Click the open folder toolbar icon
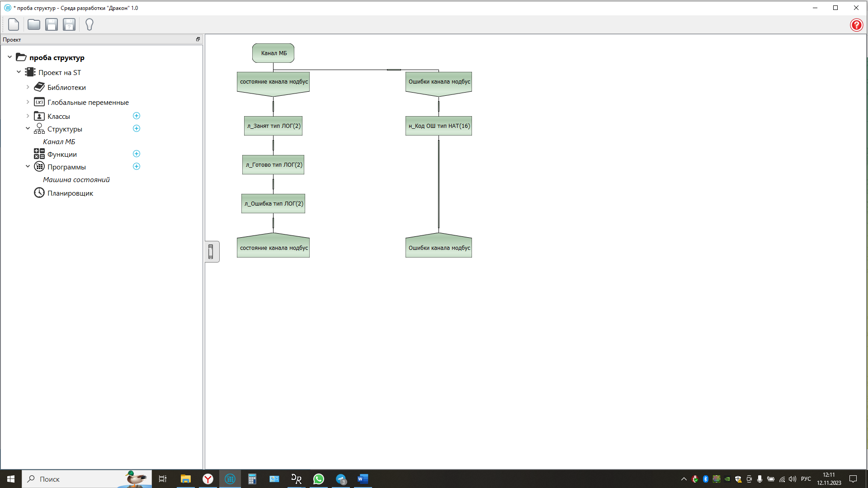The width and height of the screenshot is (868, 488). pyautogui.click(x=33, y=24)
